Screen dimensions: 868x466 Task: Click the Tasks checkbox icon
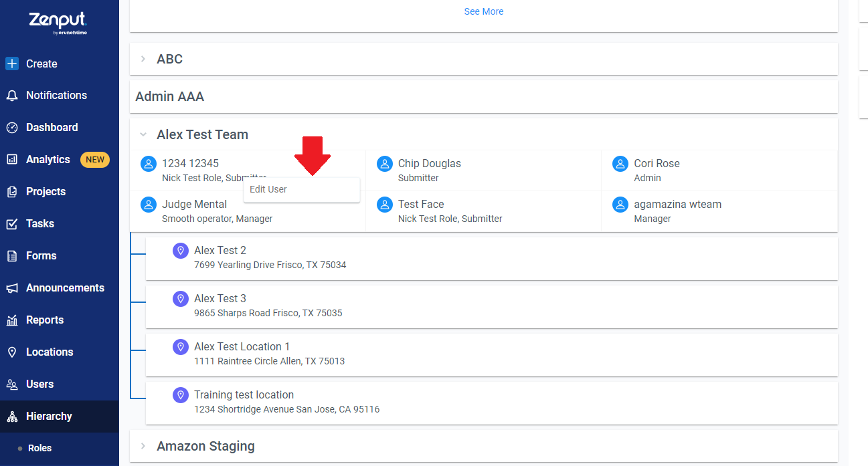tap(12, 224)
